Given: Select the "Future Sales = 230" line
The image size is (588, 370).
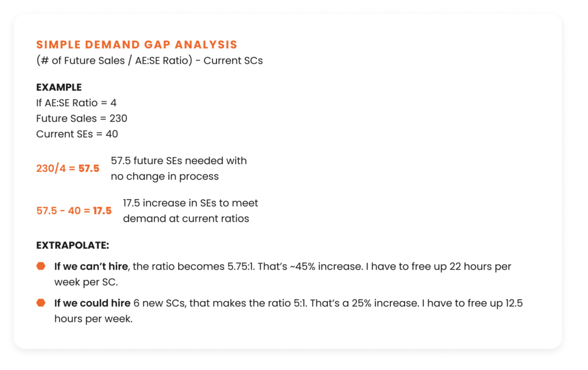Looking at the screenshot, I should (82, 118).
